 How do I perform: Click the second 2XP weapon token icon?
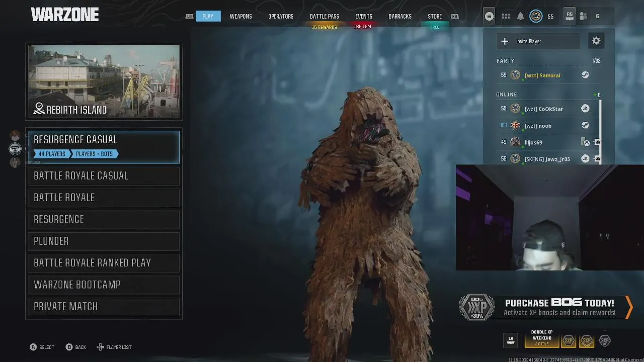pos(587,341)
